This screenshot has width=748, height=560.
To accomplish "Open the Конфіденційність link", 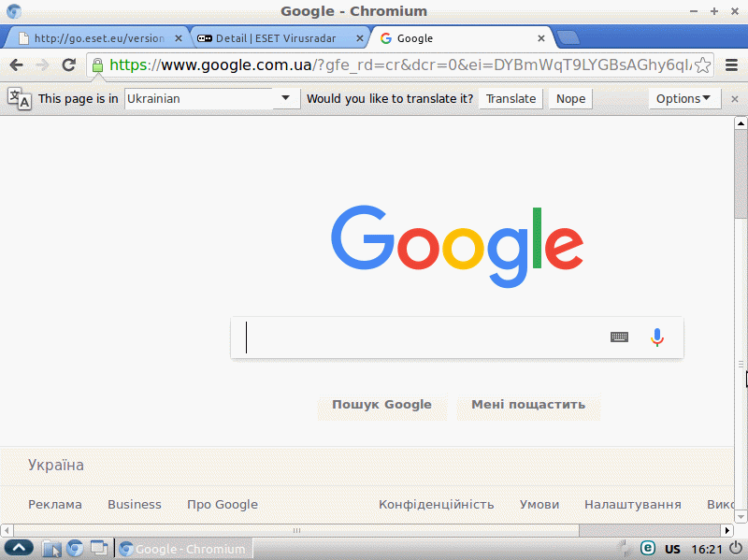I will click(x=436, y=505).
